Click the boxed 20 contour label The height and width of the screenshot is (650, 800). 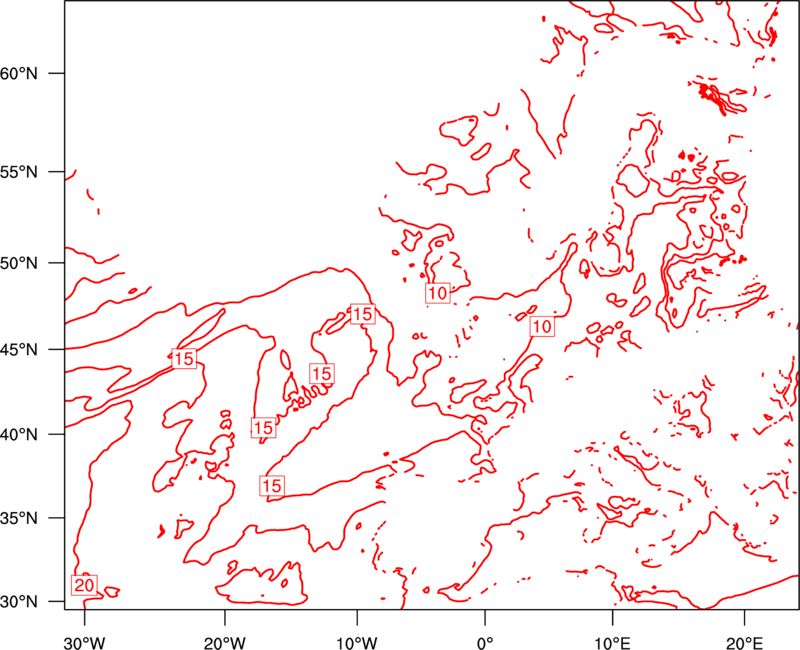tap(84, 585)
